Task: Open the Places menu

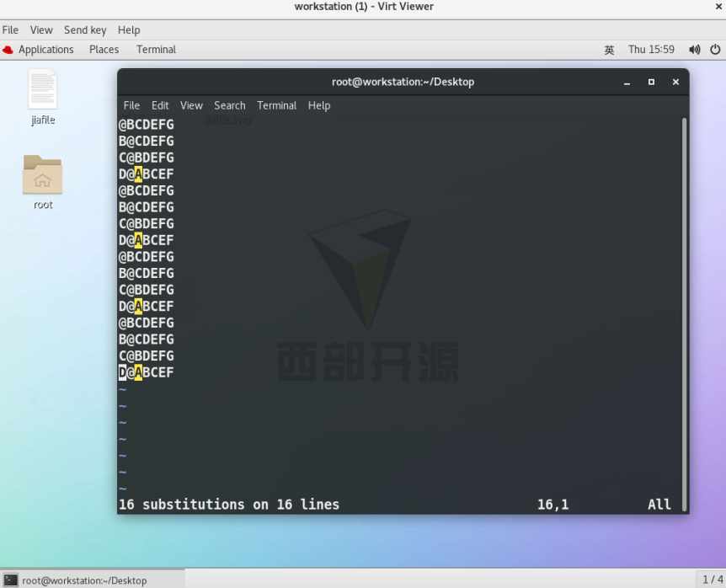Action: pos(104,50)
